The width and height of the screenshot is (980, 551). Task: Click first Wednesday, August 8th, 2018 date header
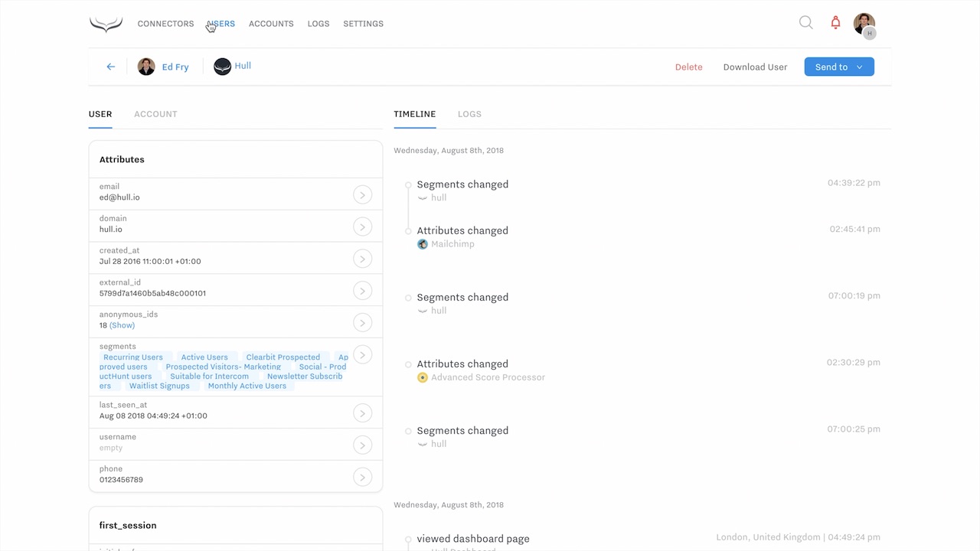(x=449, y=151)
